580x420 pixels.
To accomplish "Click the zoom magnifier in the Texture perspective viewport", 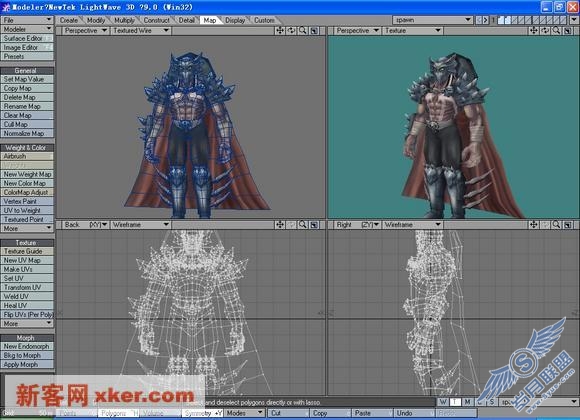I will point(556,31).
